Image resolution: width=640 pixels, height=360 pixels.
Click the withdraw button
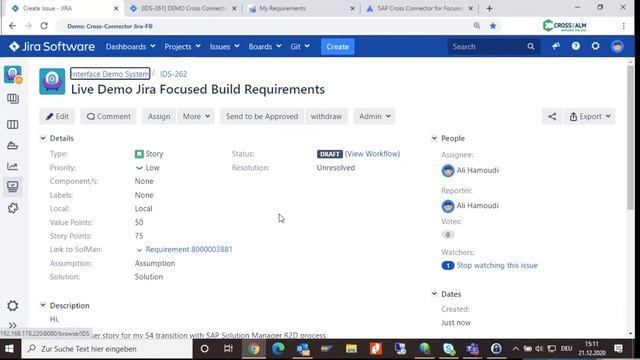click(326, 116)
